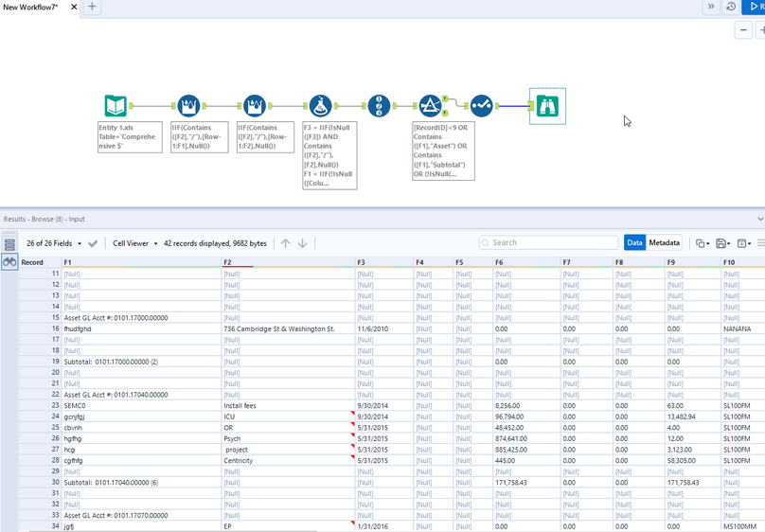Apply field selection with the checkmark icon
Image resolution: width=765 pixels, height=532 pixels.
93,243
